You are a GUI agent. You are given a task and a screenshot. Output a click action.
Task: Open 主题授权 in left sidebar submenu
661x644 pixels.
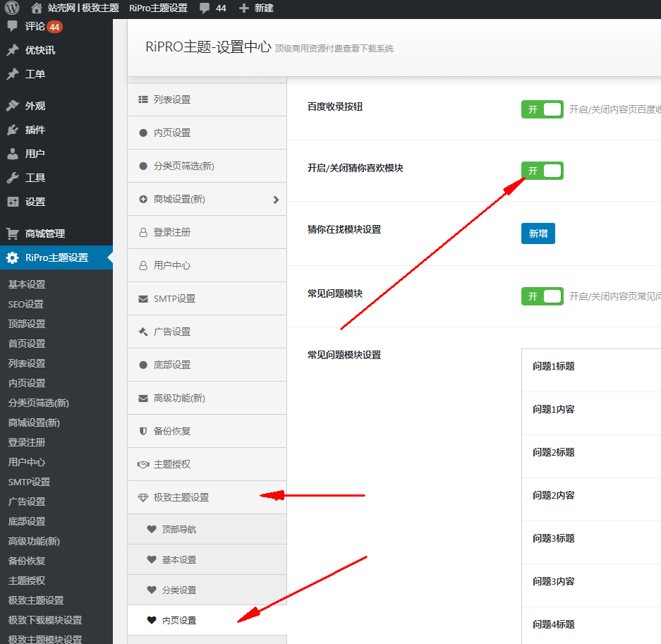(27, 581)
